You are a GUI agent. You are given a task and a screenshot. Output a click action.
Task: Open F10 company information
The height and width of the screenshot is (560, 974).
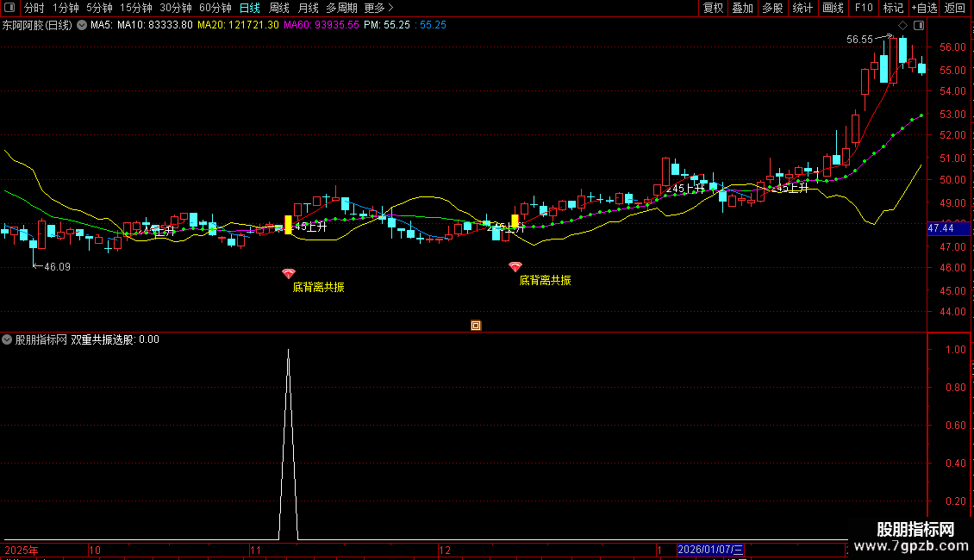tap(864, 8)
